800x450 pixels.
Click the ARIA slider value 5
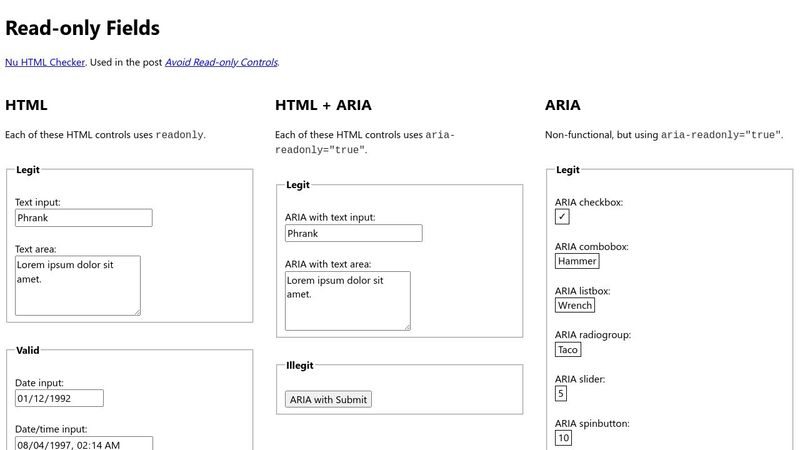click(561, 393)
